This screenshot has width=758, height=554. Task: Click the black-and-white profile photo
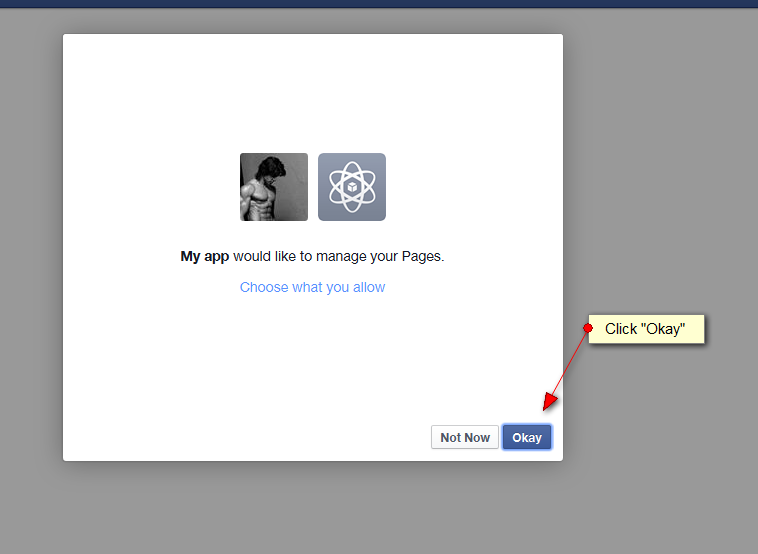tap(274, 187)
